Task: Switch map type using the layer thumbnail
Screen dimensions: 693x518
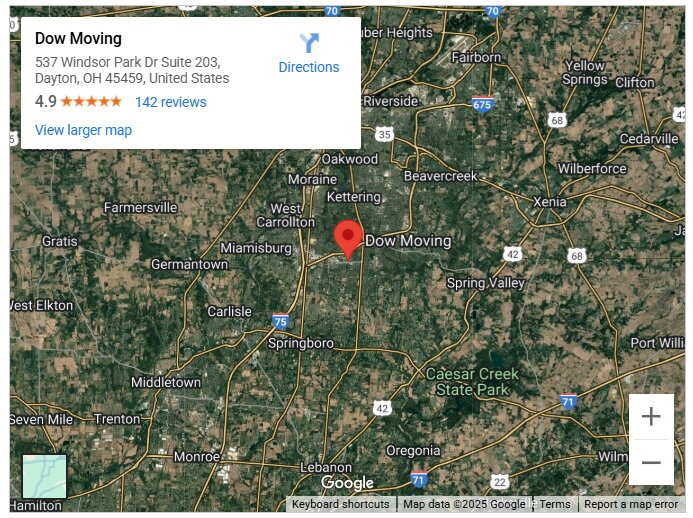Action: [x=44, y=476]
